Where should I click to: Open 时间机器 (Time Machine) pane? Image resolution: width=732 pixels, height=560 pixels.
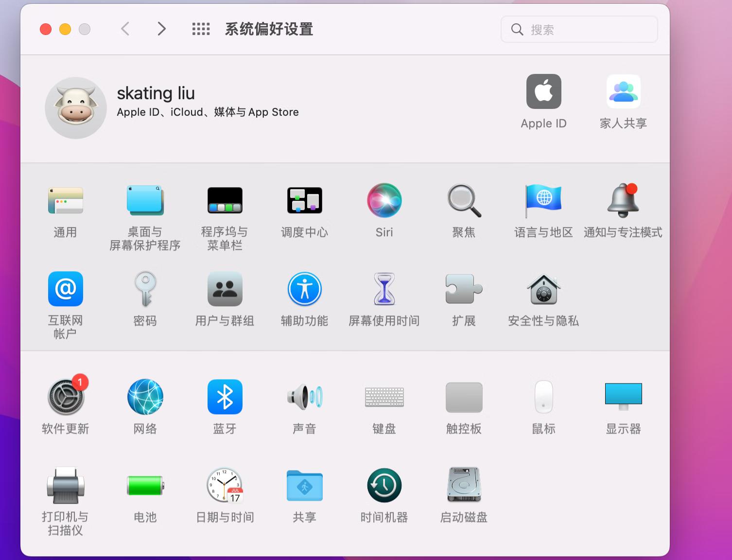pos(384,485)
